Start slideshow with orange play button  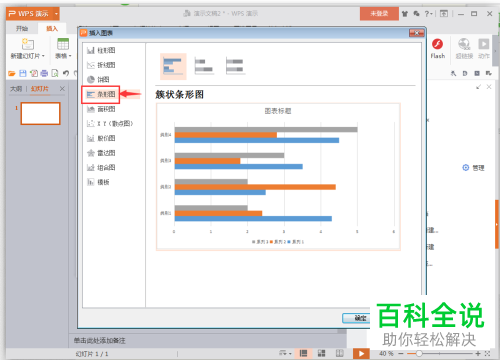point(361,354)
